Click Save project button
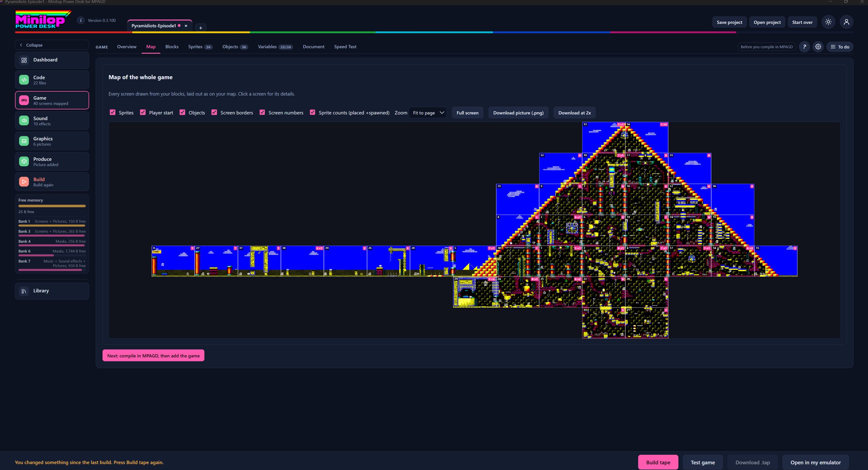868x470 pixels. click(729, 22)
